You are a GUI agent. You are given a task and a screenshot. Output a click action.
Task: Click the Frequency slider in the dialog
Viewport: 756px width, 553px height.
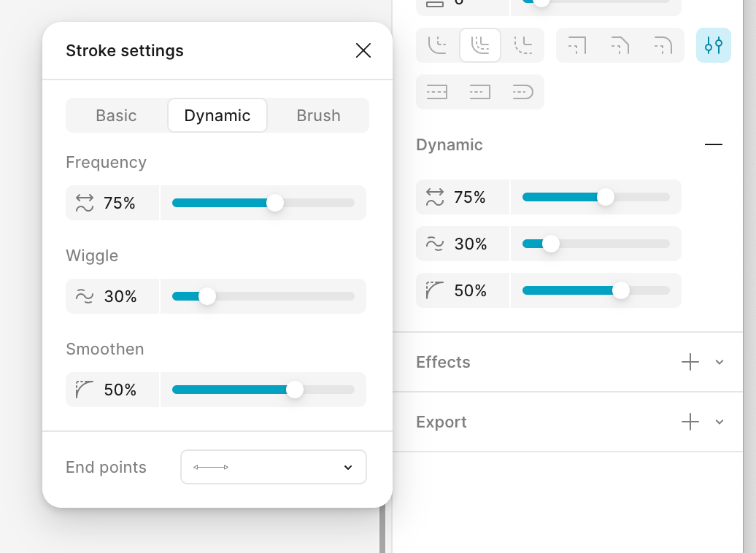point(263,203)
